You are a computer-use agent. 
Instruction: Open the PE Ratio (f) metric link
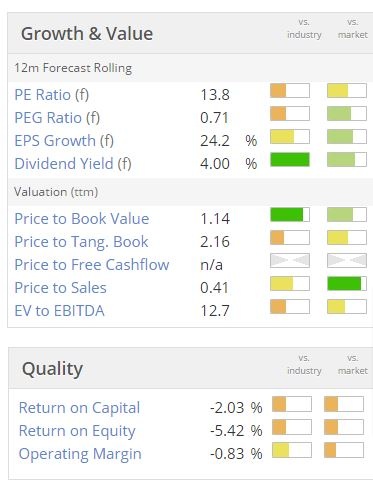point(52,95)
